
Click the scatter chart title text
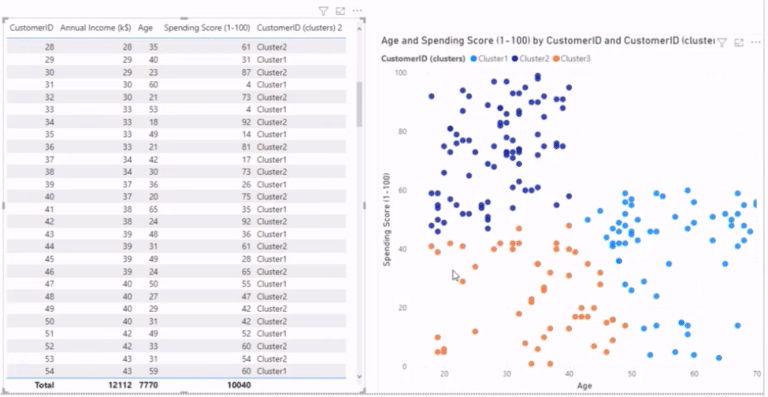[547, 41]
